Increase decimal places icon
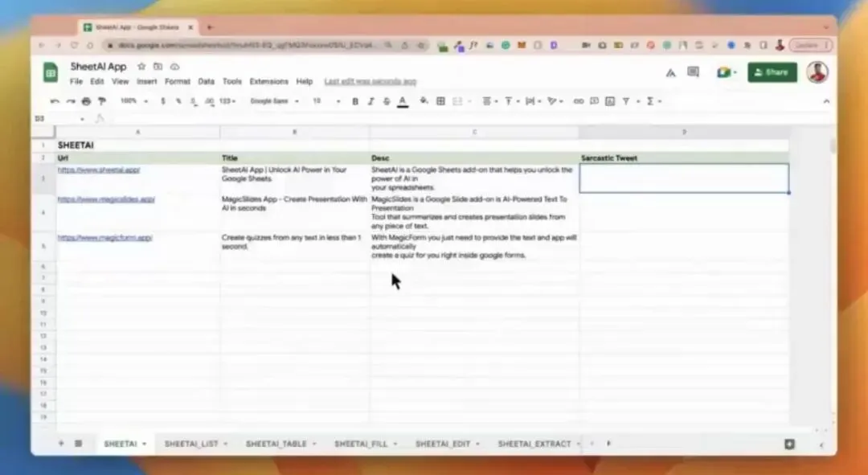 [x=209, y=101]
